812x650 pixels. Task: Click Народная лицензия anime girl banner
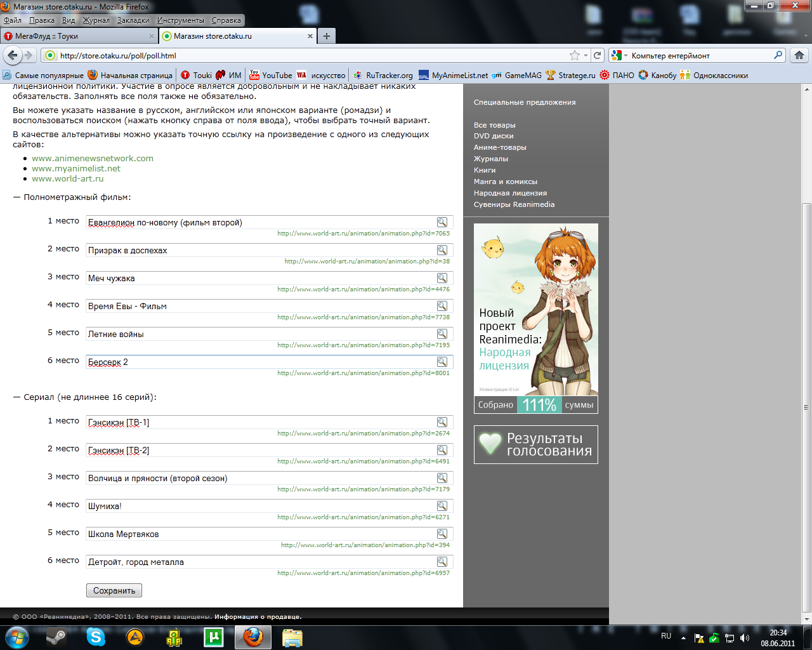click(536, 309)
